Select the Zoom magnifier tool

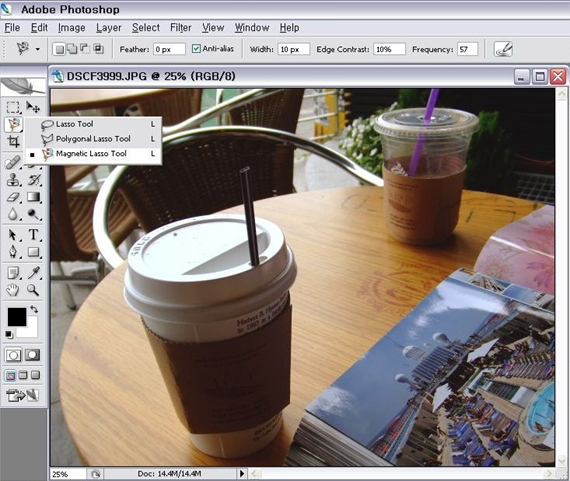[34, 290]
